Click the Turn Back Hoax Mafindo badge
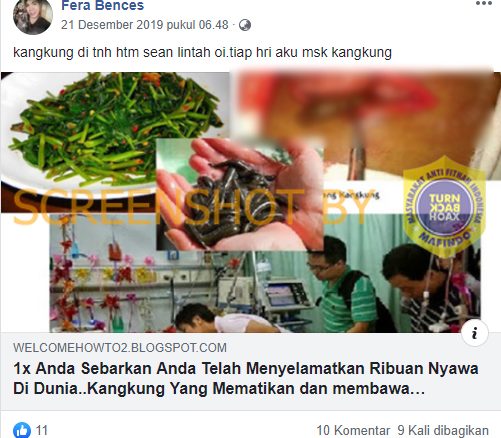The image size is (501, 438). pos(445,207)
